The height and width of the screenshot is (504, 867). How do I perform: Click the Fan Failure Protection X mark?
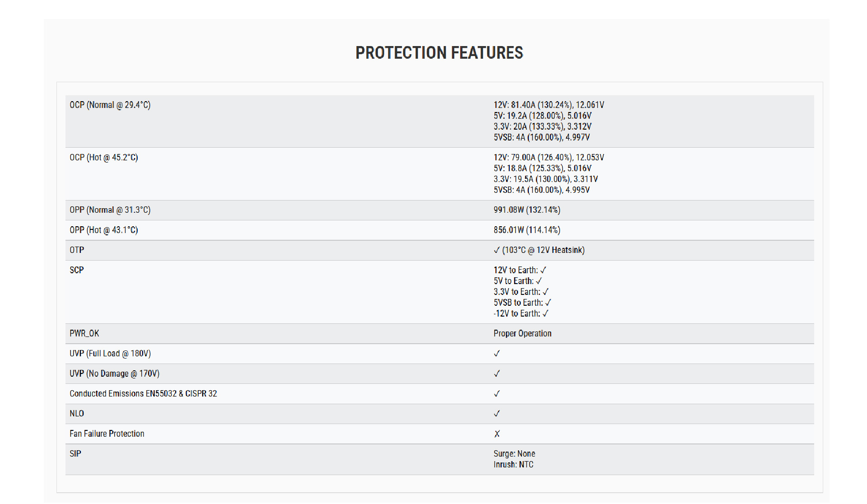click(497, 434)
